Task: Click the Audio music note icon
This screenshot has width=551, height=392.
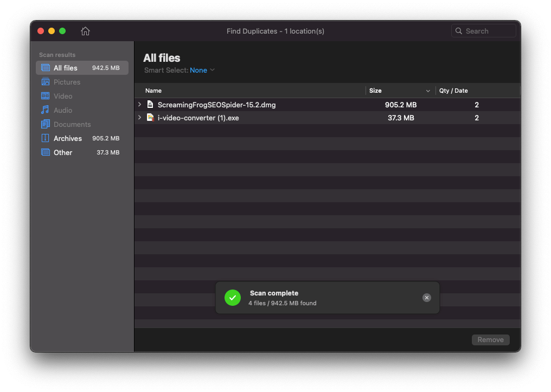Action: [x=45, y=110]
